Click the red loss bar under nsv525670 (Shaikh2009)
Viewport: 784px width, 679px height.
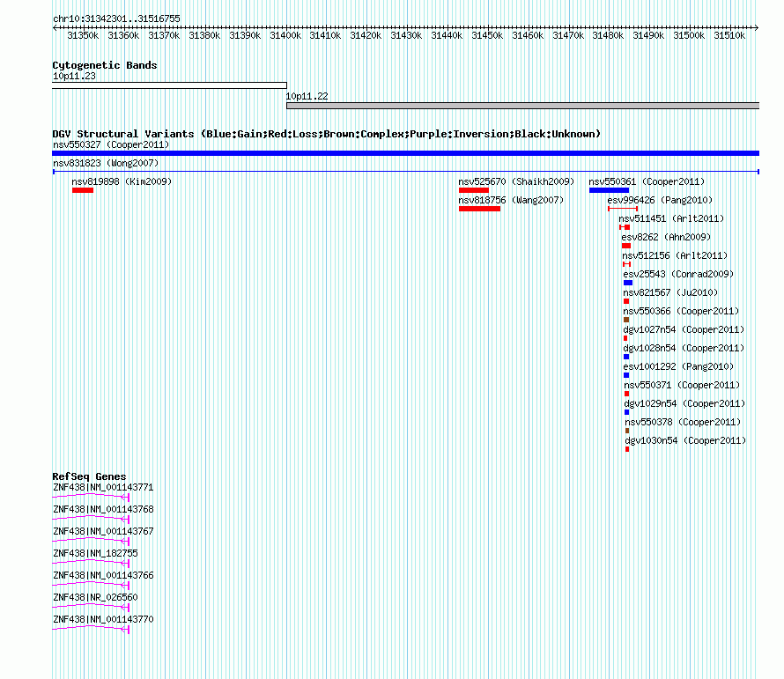tap(474, 190)
